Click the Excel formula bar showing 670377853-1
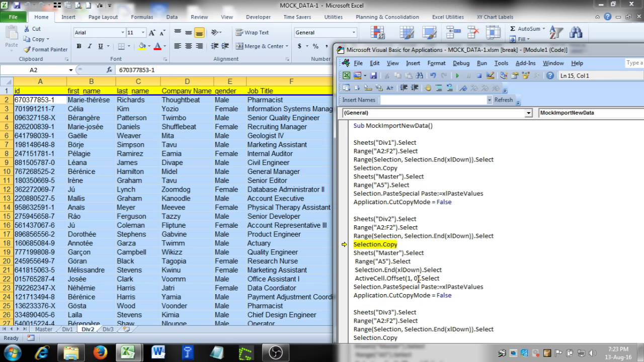Image resolution: width=644 pixels, height=362 pixels. (224, 70)
